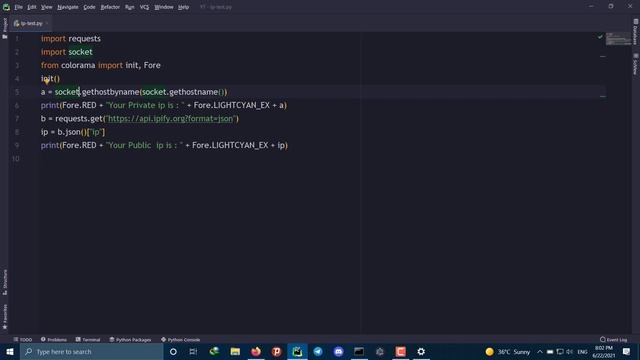Open the Code menu
The width and height of the screenshot is (640, 360).
(x=89, y=7)
